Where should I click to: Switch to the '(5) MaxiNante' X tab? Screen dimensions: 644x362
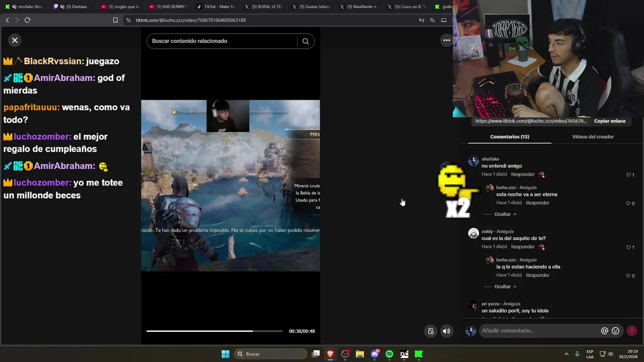[x=359, y=7]
